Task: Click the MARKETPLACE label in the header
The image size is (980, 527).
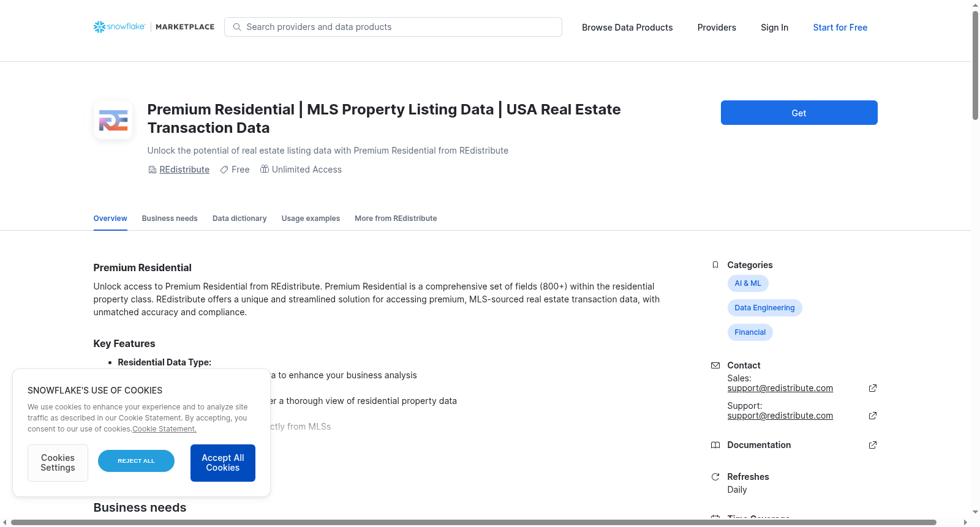Action: [185, 27]
